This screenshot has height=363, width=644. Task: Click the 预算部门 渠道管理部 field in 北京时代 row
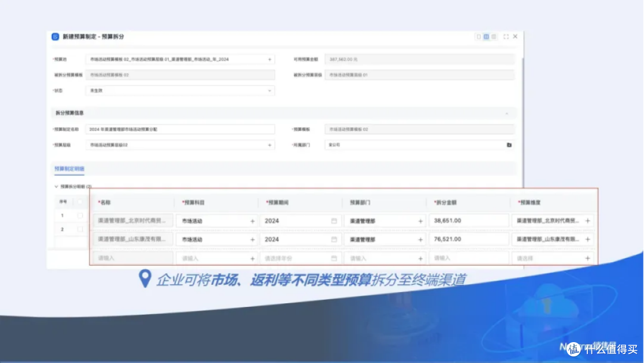click(x=385, y=221)
